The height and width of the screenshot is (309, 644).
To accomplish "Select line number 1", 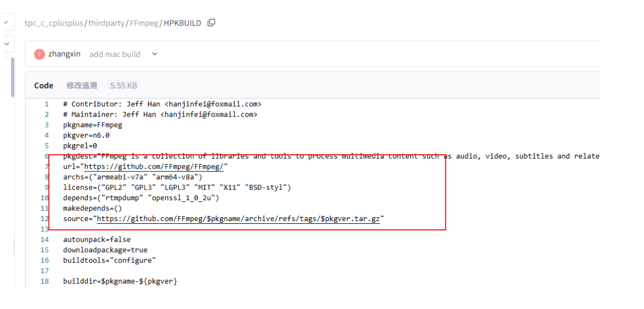I will [47, 104].
